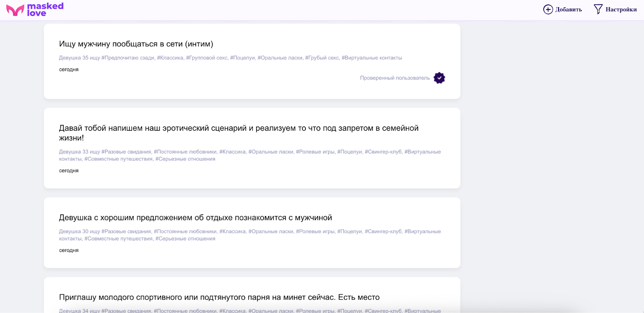Open listing 'Давай тобой напишем наш эротический сценарий'
Image resolution: width=644 pixels, height=313 pixels.
click(x=239, y=133)
